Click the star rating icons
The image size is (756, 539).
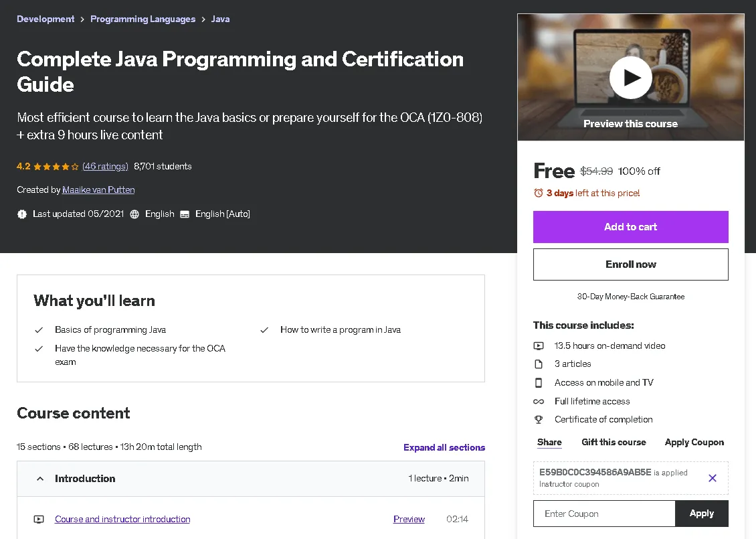coord(56,167)
